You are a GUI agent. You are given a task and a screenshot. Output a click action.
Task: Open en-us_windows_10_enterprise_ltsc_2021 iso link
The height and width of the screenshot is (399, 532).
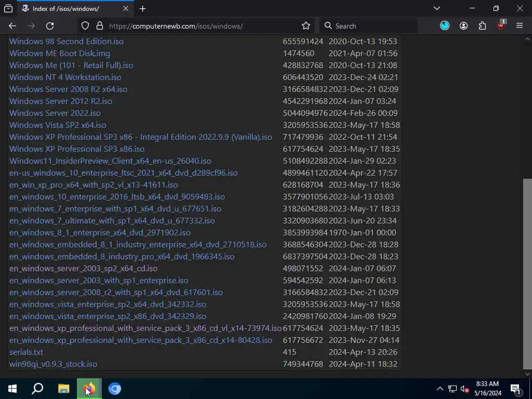124,172
